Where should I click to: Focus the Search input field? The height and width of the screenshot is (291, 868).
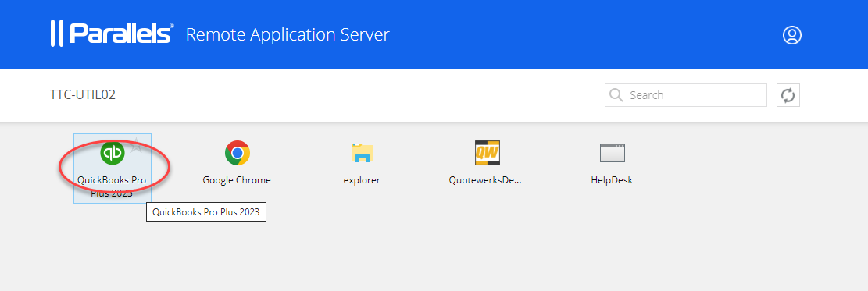coord(686,95)
